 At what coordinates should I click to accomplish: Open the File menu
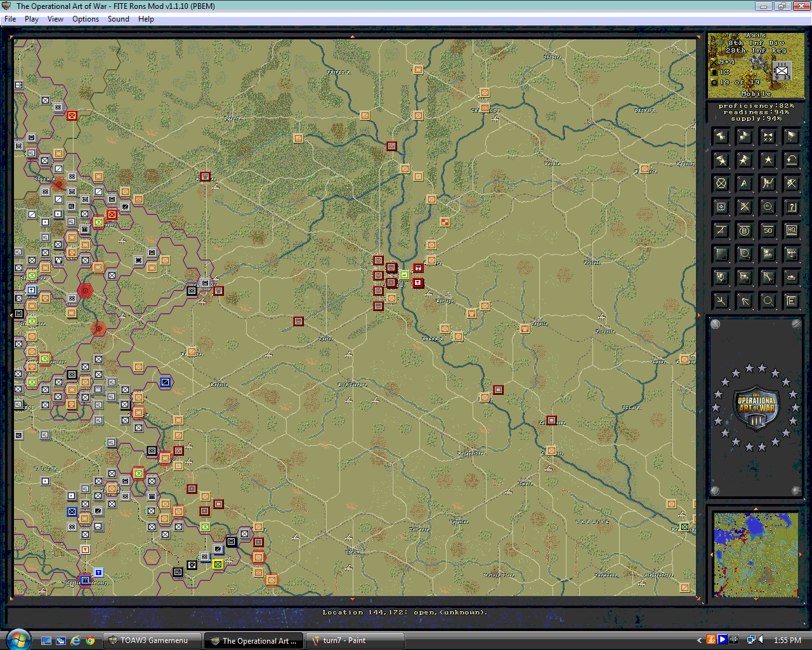tap(10, 19)
